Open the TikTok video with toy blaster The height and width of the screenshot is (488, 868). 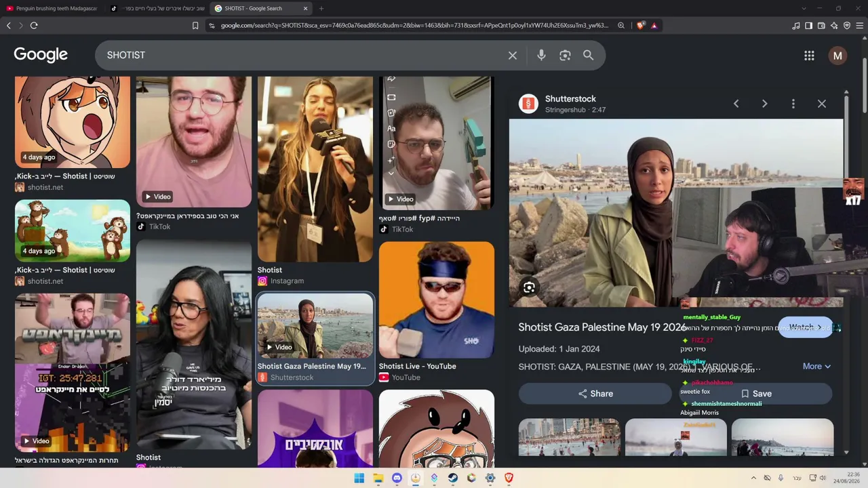point(437,143)
